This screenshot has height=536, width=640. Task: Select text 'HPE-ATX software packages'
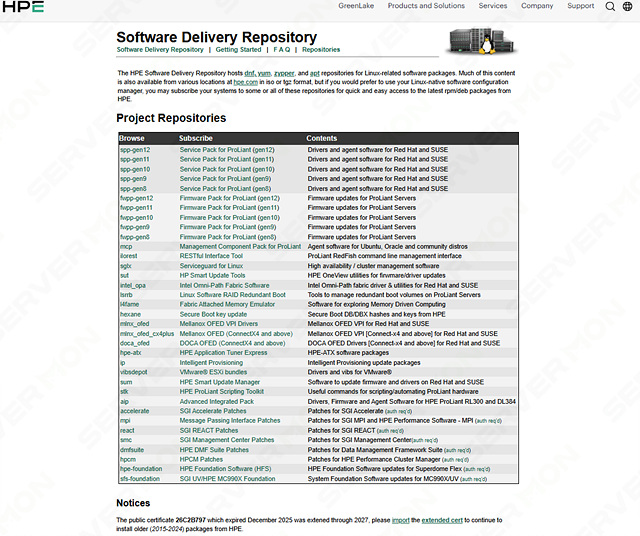coord(348,353)
